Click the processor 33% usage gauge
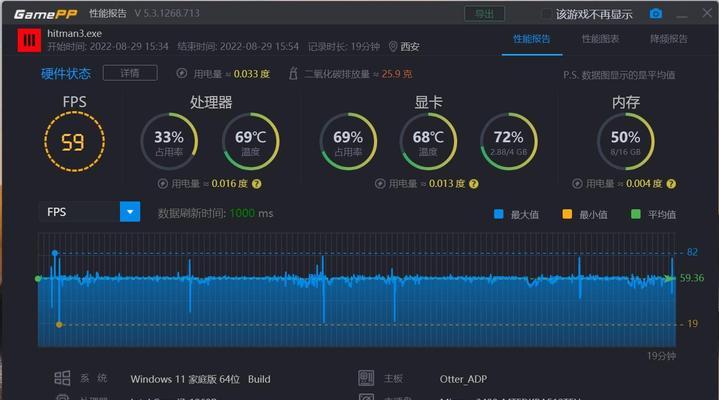 pos(169,141)
